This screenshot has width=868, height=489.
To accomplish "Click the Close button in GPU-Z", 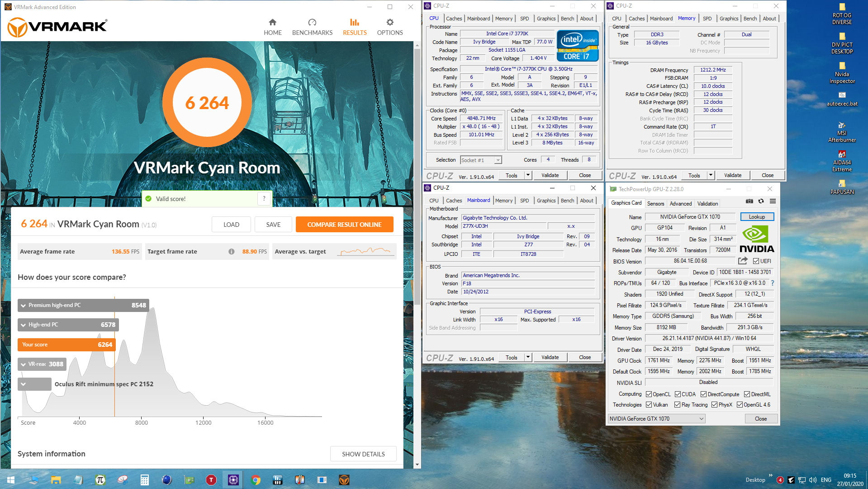I will tap(761, 419).
